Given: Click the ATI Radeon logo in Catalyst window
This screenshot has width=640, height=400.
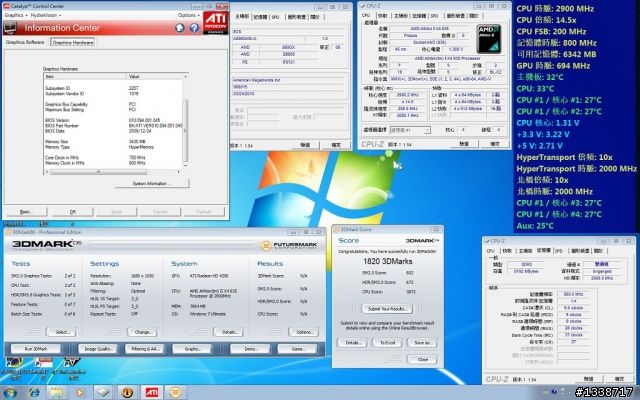Looking at the screenshot, I should 215,22.
